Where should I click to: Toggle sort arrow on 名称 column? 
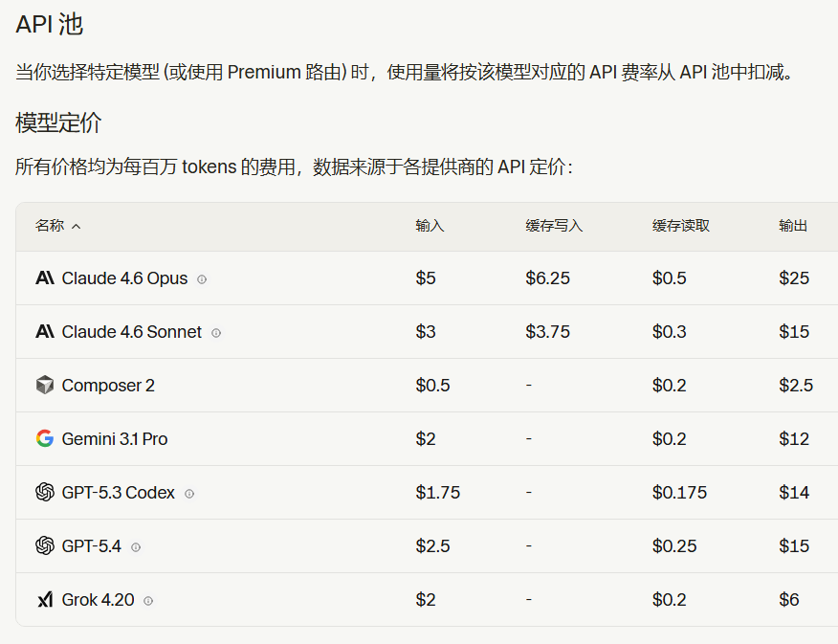coord(76,227)
